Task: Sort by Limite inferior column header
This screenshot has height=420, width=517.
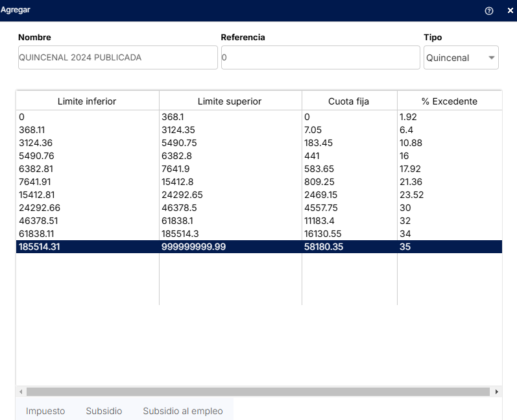Action: 87,101
